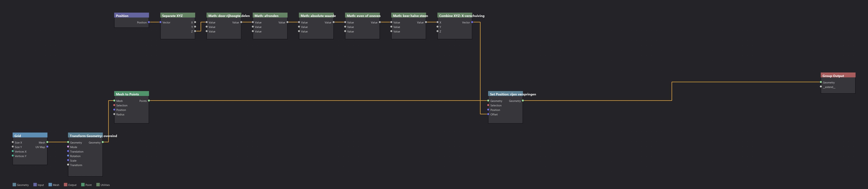This screenshot has width=868, height=189.
Task: Select the "Math: afronden" node header
Action: (270, 15)
